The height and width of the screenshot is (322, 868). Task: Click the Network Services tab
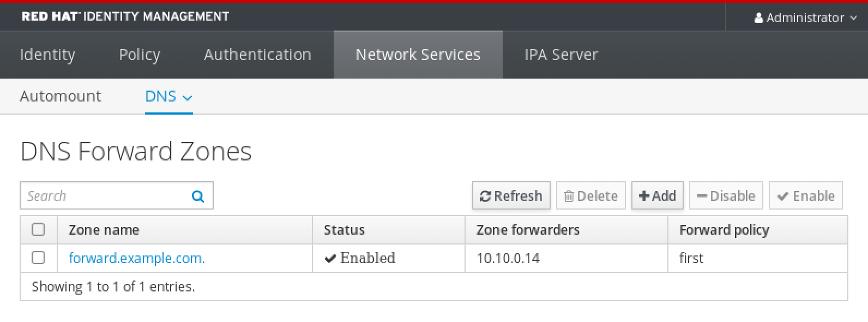pyautogui.click(x=418, y=55)
